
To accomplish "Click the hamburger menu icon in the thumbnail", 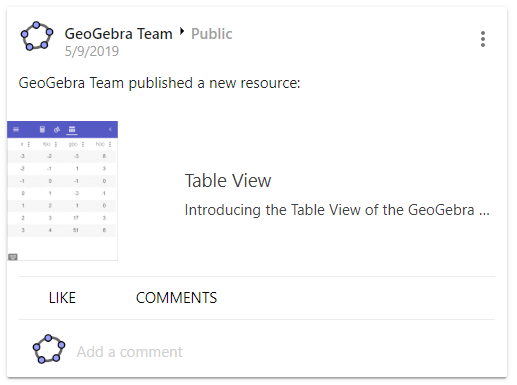I will tap(16, 129).
